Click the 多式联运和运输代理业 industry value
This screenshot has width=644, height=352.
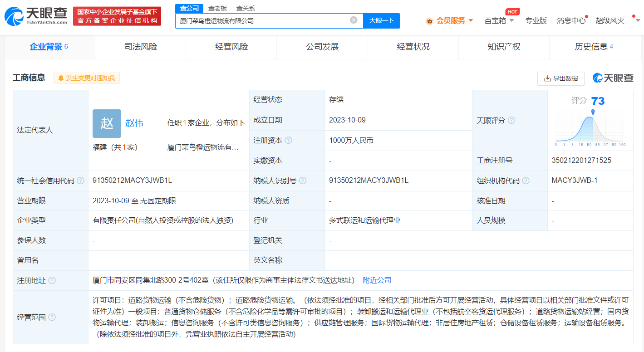click(365, 220)
